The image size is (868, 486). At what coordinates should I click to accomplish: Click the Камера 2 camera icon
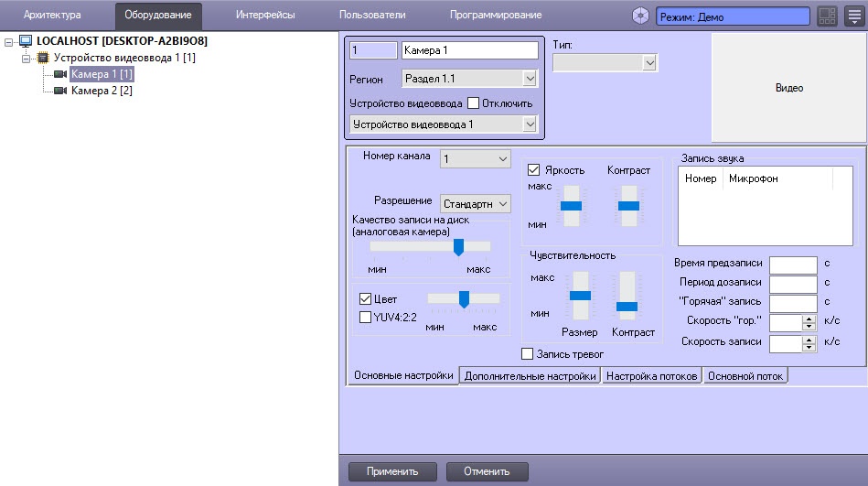pyautogui.click(x=60, y=91)
